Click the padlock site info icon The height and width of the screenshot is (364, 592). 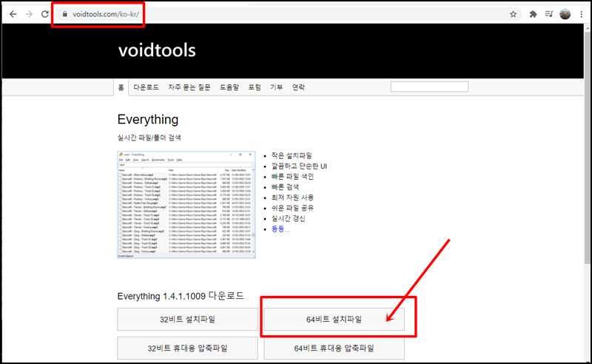point(65,14)
